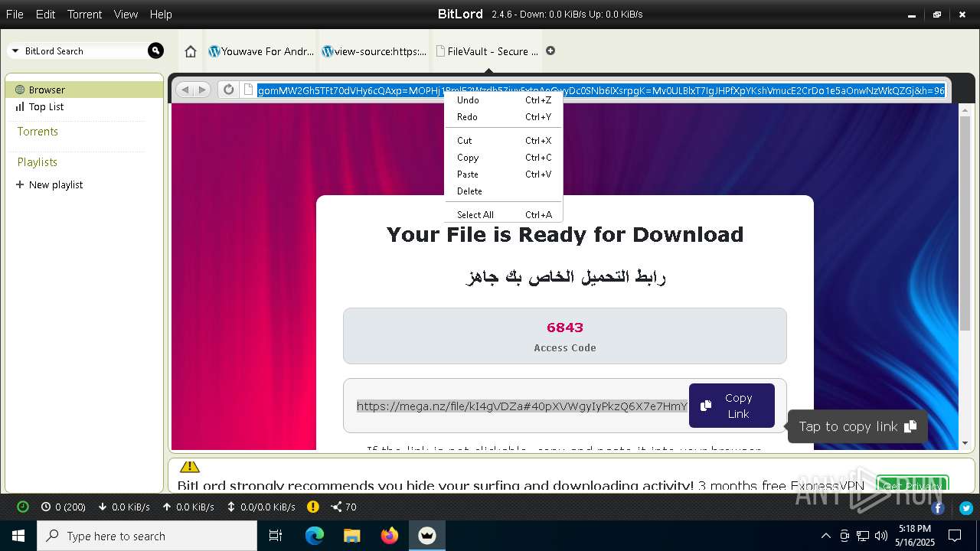This screenshot has height=551, width=980.
Task: Choose Select All in the context menu
Action: 504,215
